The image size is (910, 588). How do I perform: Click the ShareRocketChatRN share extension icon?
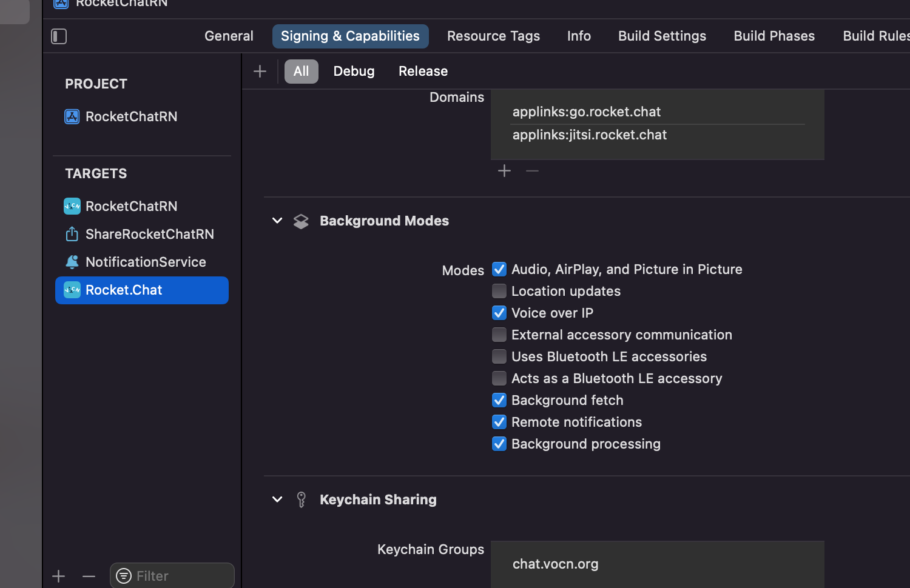[72, 234]
